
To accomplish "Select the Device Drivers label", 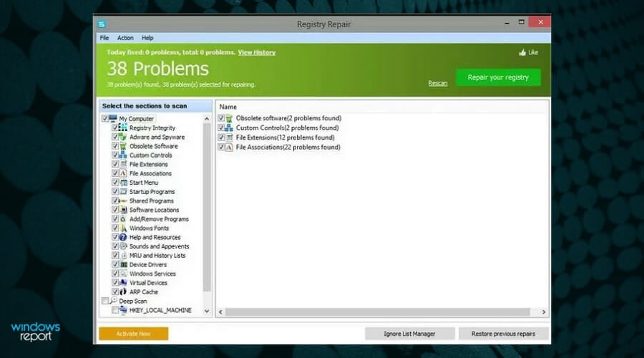I will pos(148,265).
